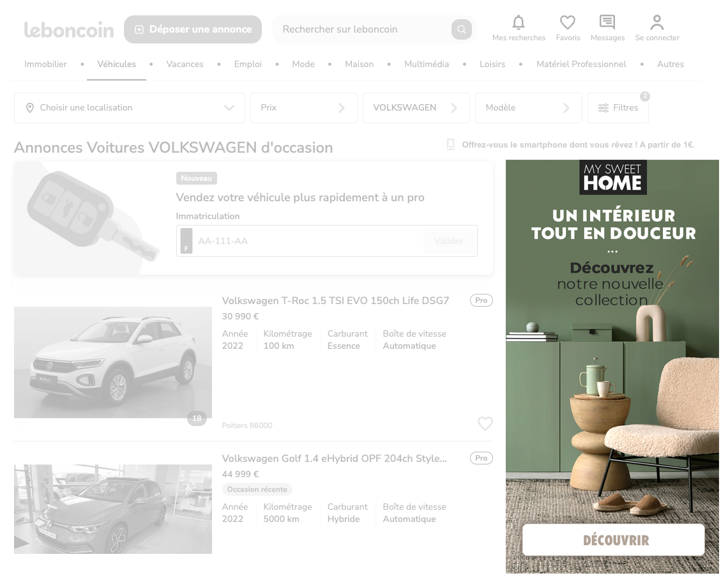
Task: Click Pro badge on T-Roc listing
Action: click(481, 300)
